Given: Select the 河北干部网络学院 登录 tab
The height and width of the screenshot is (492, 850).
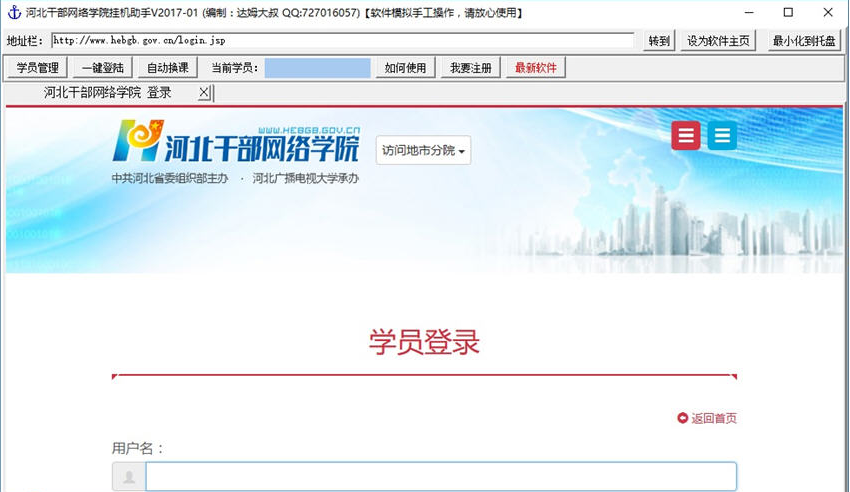Looking at the screenshot, I should tap(107, 93).
